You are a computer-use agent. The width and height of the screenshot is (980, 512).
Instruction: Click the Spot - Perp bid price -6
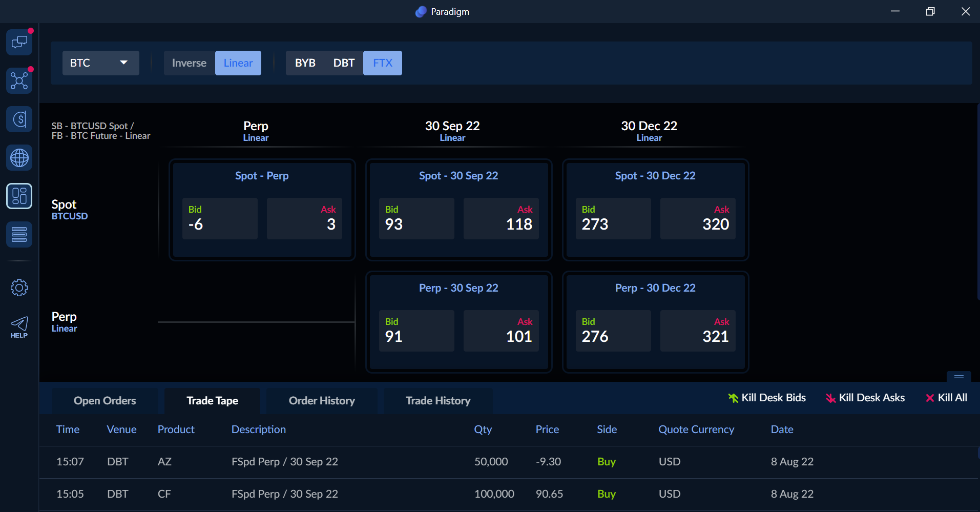[x=220, y=219]
